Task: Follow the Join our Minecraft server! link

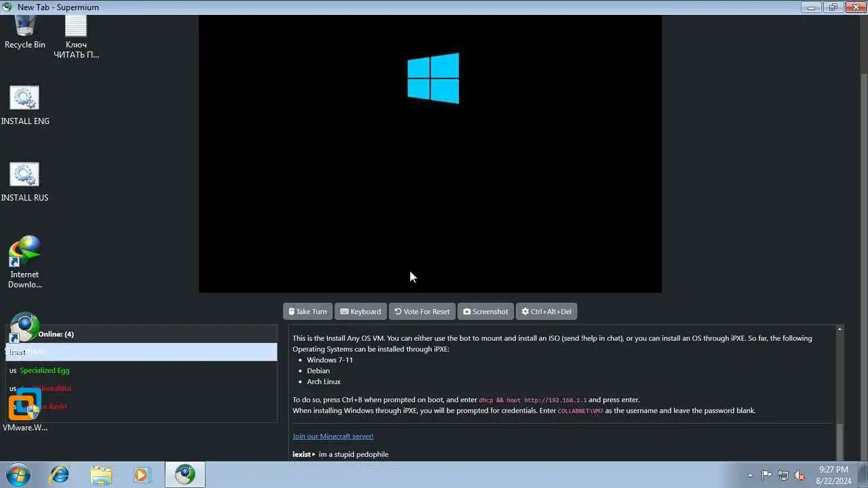Action: (333, 436)
